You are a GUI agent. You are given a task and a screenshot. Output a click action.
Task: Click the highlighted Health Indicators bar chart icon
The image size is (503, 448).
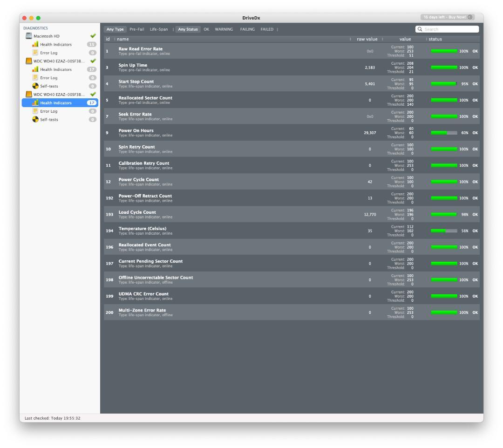click(x=35, y=103)
